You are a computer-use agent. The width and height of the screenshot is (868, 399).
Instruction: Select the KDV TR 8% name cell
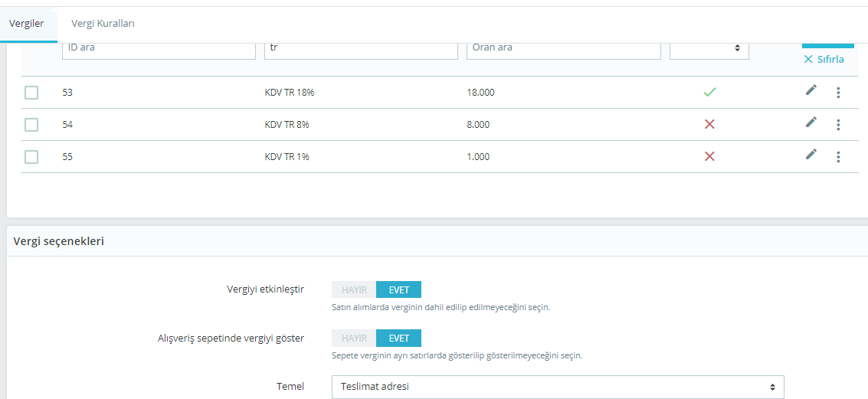[x=287, y=125]
